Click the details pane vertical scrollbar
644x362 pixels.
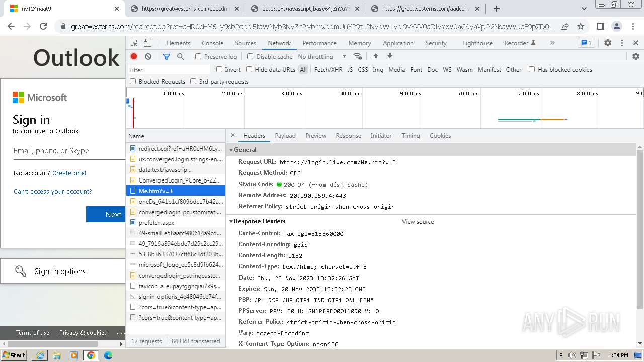pos(640,229)
